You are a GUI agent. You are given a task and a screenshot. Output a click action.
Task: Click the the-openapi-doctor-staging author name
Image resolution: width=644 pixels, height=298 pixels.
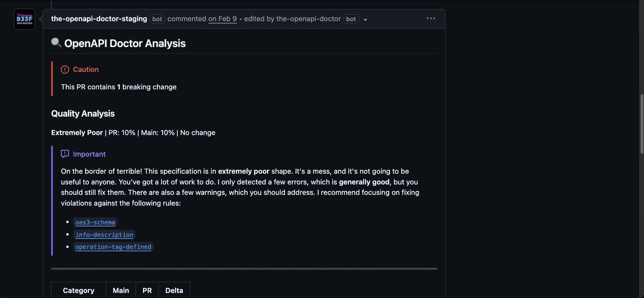(x=99, y=19)
